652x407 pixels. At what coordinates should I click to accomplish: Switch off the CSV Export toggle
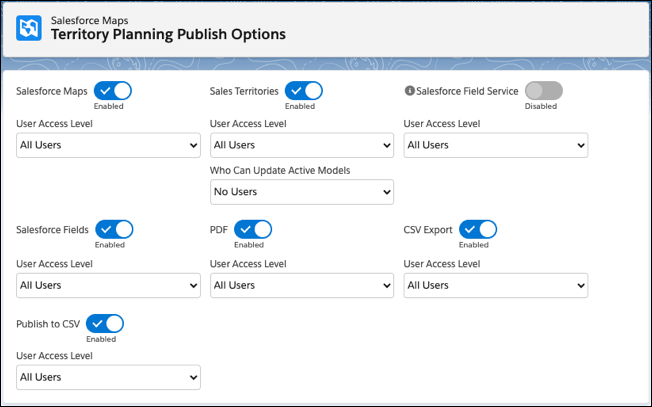tap(478, 229)
